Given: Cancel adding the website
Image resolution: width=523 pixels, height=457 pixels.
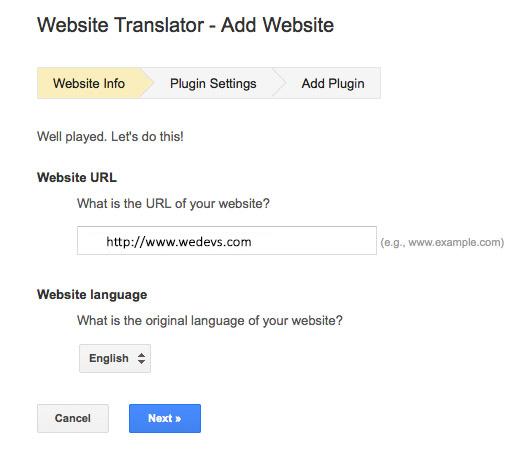Looking at the screenshot, I should pyautogui.click(x=73, y=418).
